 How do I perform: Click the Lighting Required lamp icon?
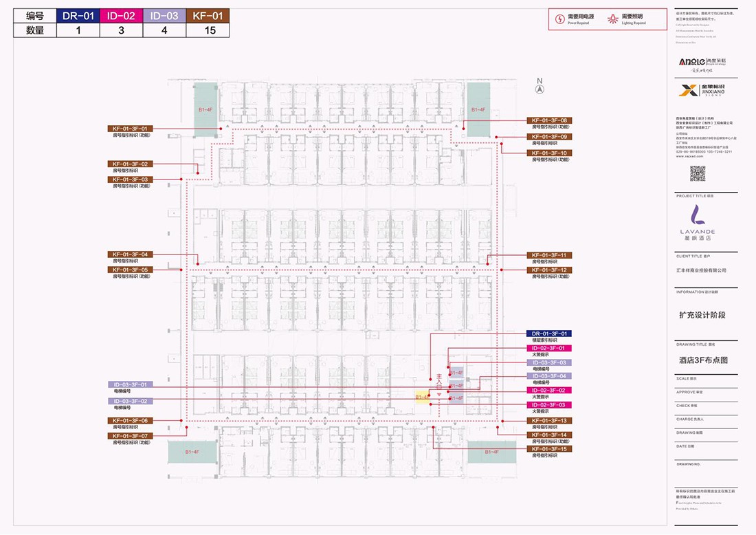pyautogui.click(x=613, y=19)
